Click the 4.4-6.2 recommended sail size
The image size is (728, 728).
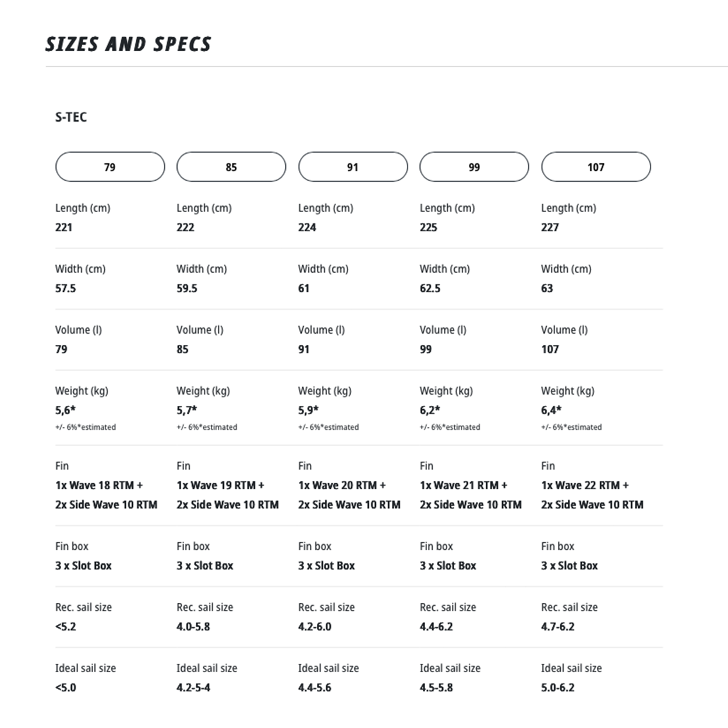tap(436, 627)
